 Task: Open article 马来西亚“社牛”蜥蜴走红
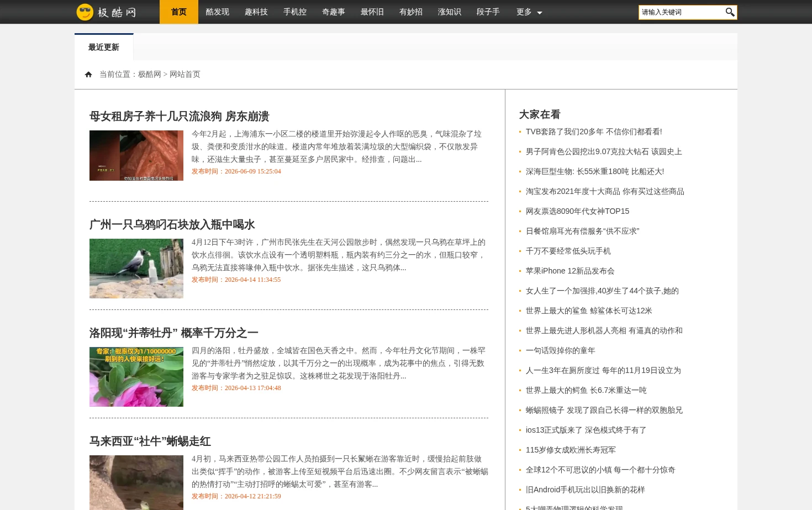tap(150, 441)
